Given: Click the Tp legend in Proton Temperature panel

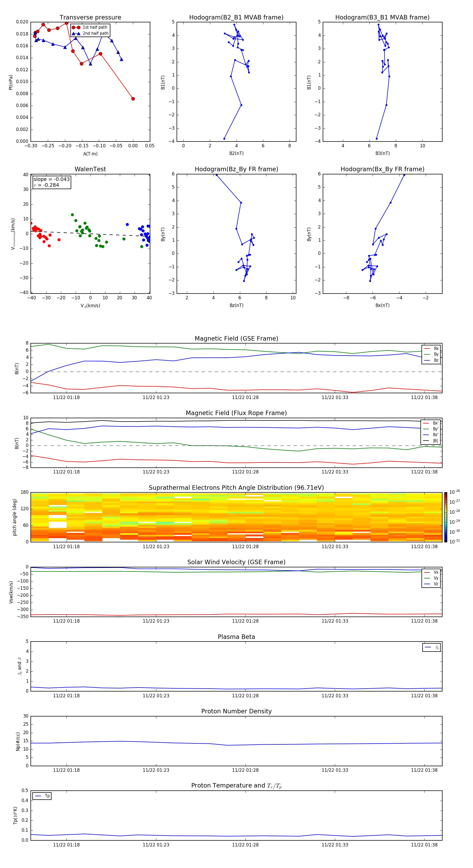Looking at the screenshot, I should [x=42, y=796].
